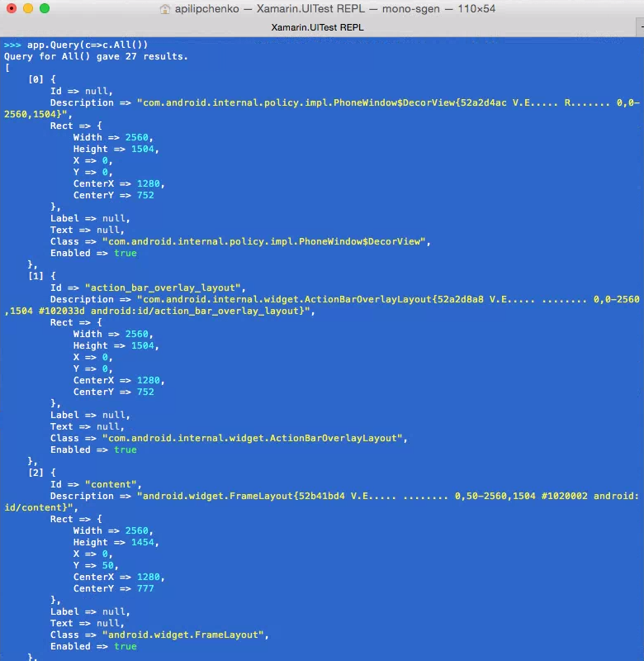This screenshot has width=644, height=661.
Task: Click the PhoneWindow$DecorView Description line
Action: pyautogui.click(x=345, y=102)
